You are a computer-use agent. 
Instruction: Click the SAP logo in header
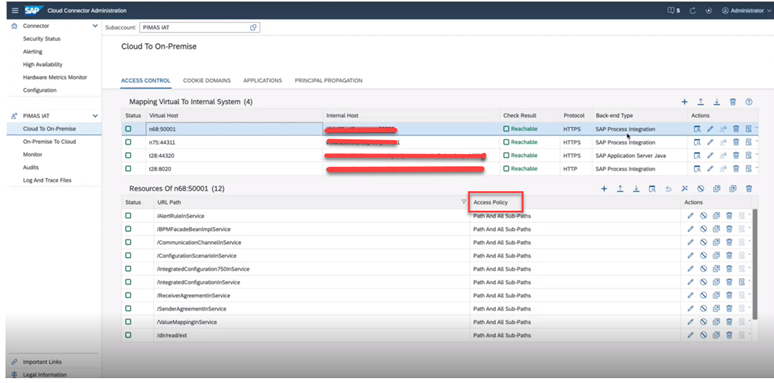[35, 10]
